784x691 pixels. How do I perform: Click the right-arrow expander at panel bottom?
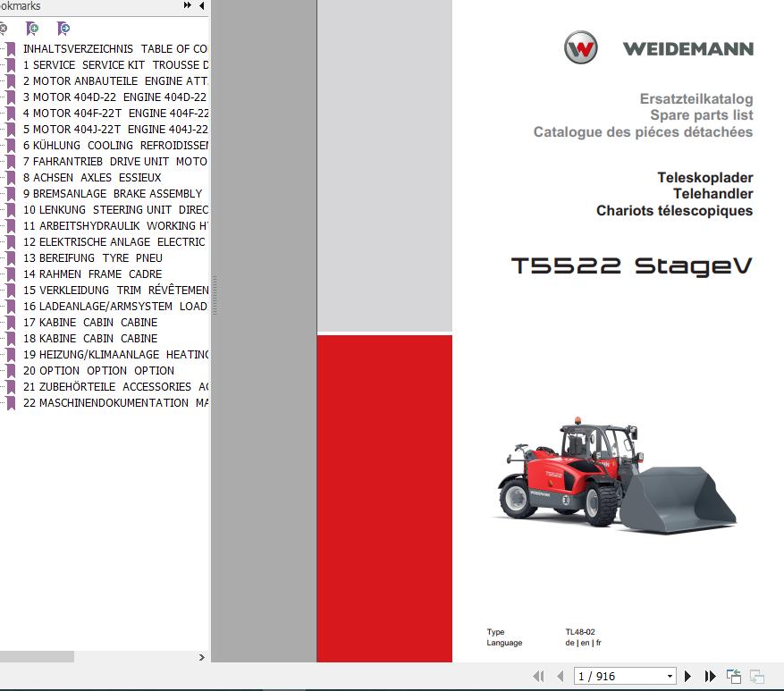point(202,655)
